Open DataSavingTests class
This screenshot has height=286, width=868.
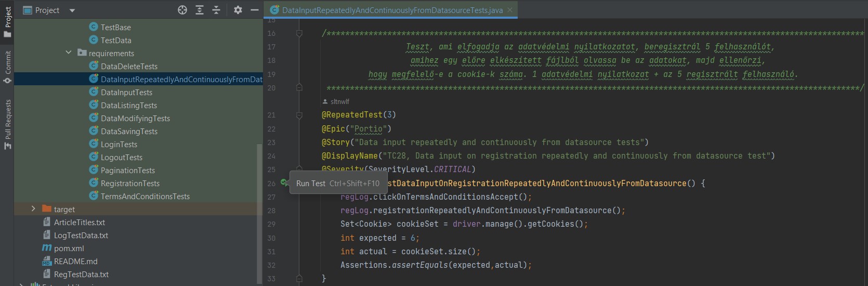pyautogui.click(x=129, y=131)
